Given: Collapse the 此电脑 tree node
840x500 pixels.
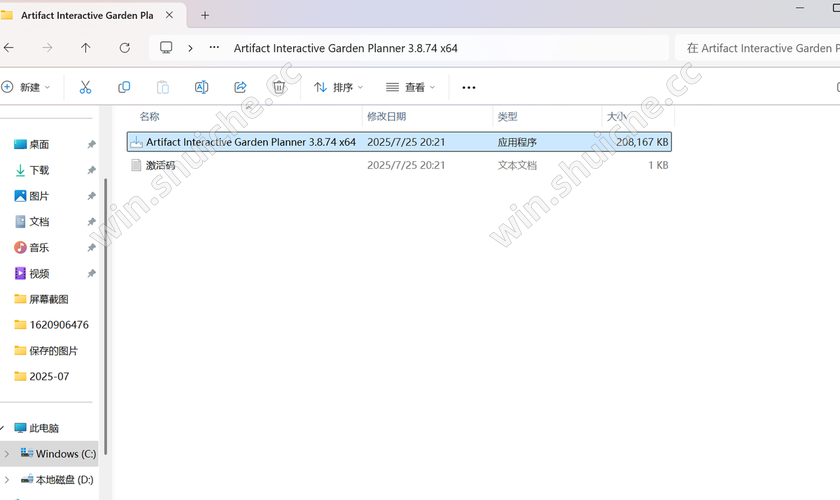Looking at the screenshot, I should 2,428.
